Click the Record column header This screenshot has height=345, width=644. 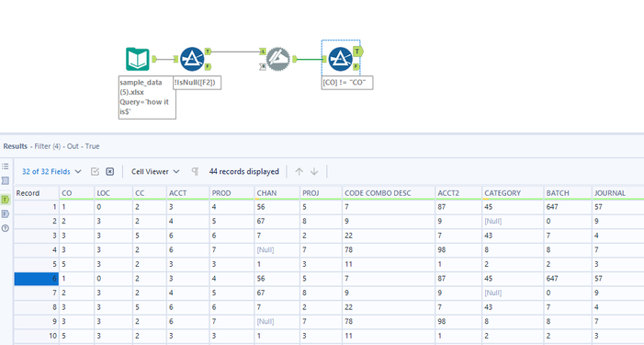coord(37,193)
